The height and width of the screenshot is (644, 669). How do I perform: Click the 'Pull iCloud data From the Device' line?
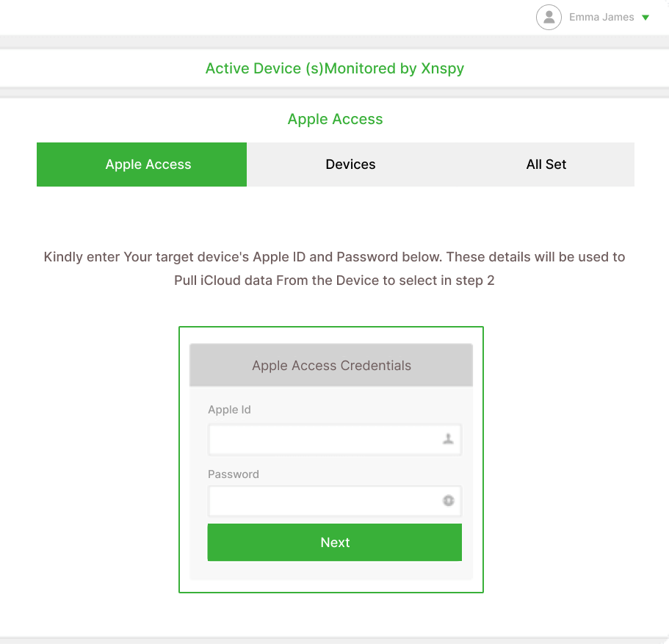334,281
